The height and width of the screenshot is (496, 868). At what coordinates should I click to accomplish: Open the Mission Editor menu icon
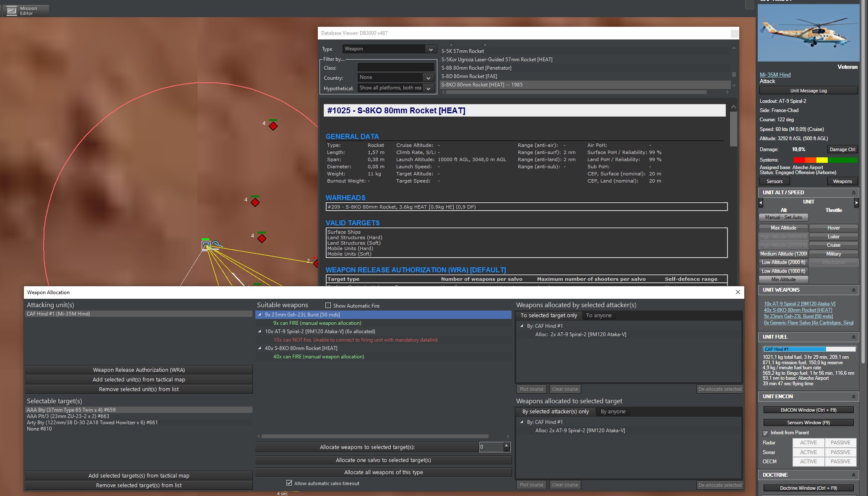click(13, 10)
